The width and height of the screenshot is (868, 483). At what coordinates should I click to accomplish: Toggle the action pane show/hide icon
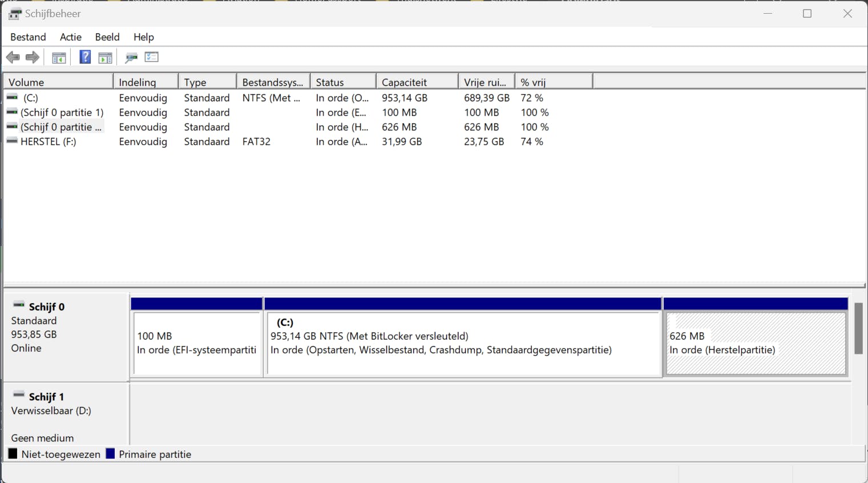[x=105, y=57]
